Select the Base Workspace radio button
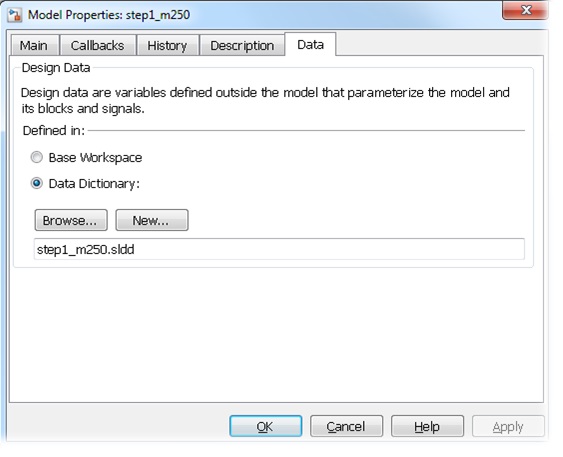 pos(37,158)
